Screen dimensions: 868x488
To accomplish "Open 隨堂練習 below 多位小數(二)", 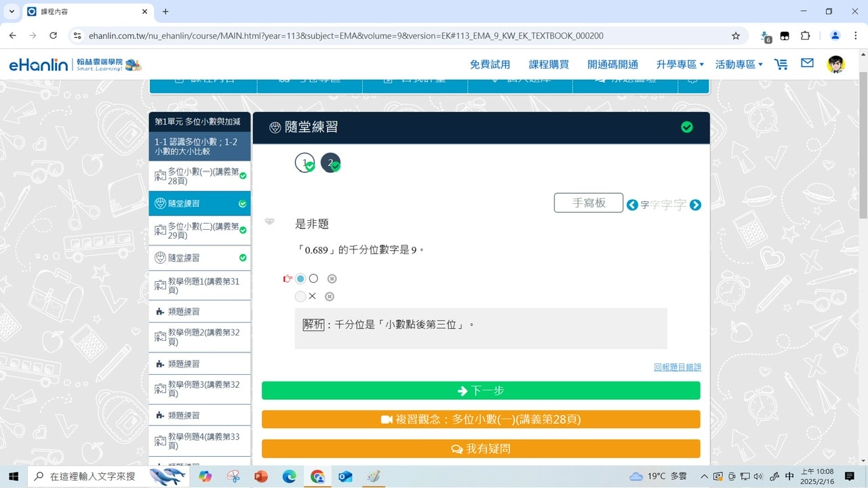I will pyautogui.click(x=199, y=258).
